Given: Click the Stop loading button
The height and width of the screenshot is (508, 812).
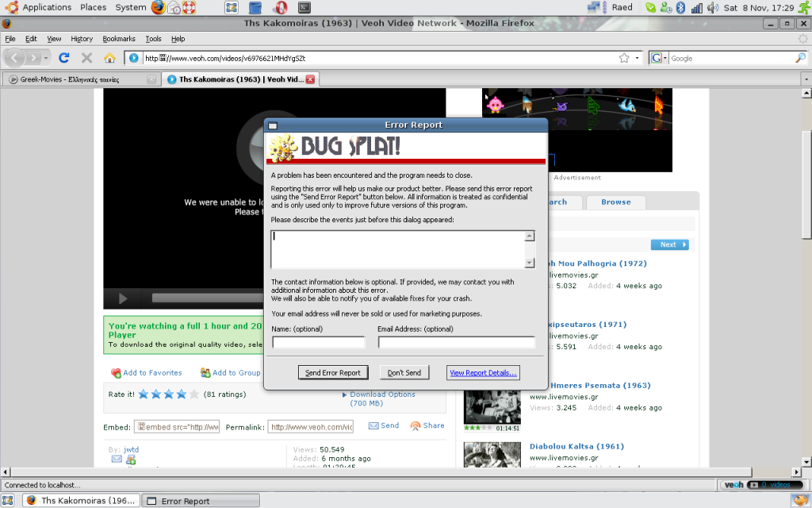Looking at the screenshot, I should pyautogui.click(x=86, y=58).
